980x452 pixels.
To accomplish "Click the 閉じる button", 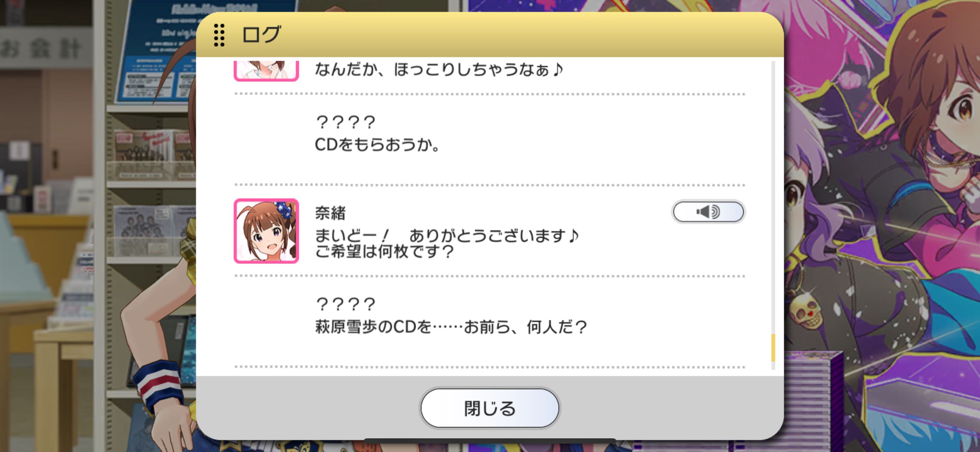I will (x=490, y=408).
